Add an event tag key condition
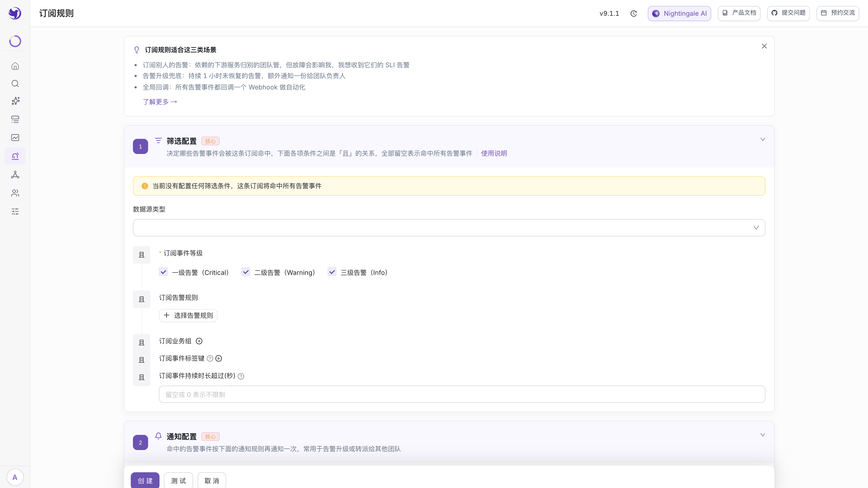 pyautogui.click(x=219, y=359)
